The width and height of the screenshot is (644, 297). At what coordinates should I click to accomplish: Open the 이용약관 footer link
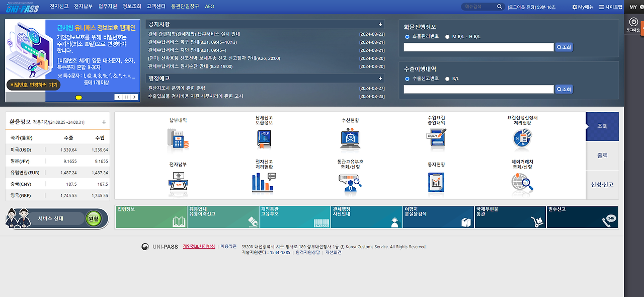tap(229, 247)
